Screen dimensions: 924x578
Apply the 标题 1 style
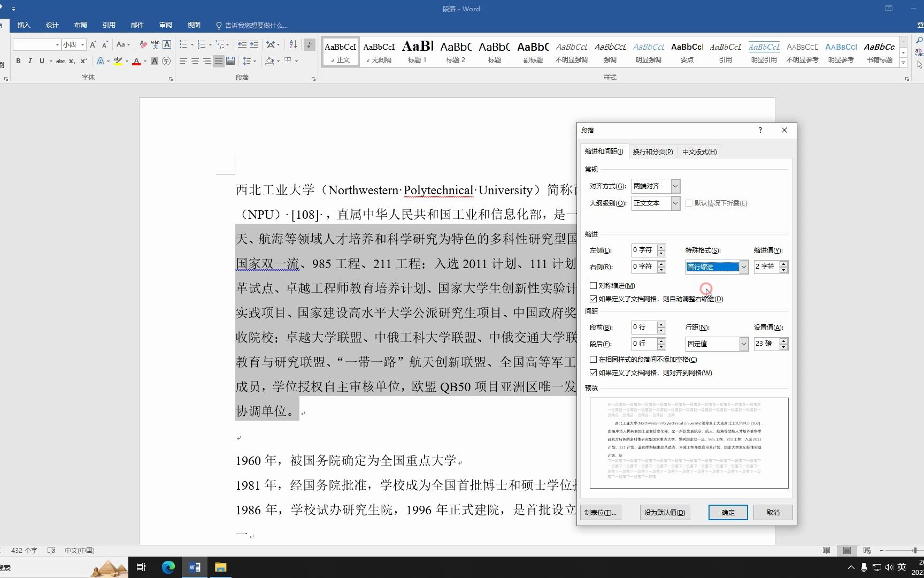(417, 52)
